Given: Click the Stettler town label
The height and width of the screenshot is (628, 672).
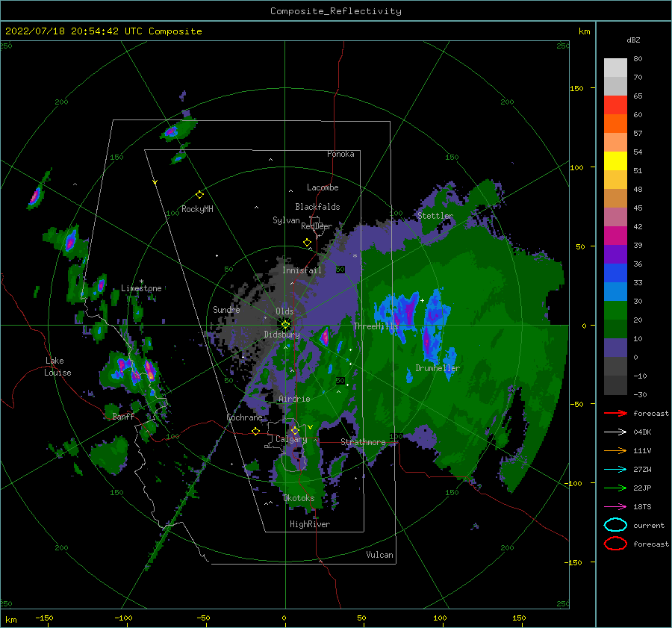Looking at the screenshot, I should point(435,216).
